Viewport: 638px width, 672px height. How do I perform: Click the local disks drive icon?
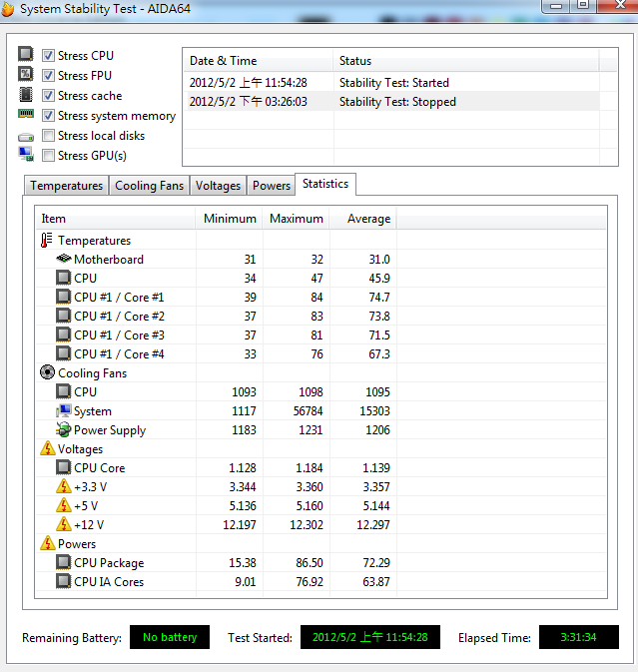pyautogui.click(x=26, y=137)
